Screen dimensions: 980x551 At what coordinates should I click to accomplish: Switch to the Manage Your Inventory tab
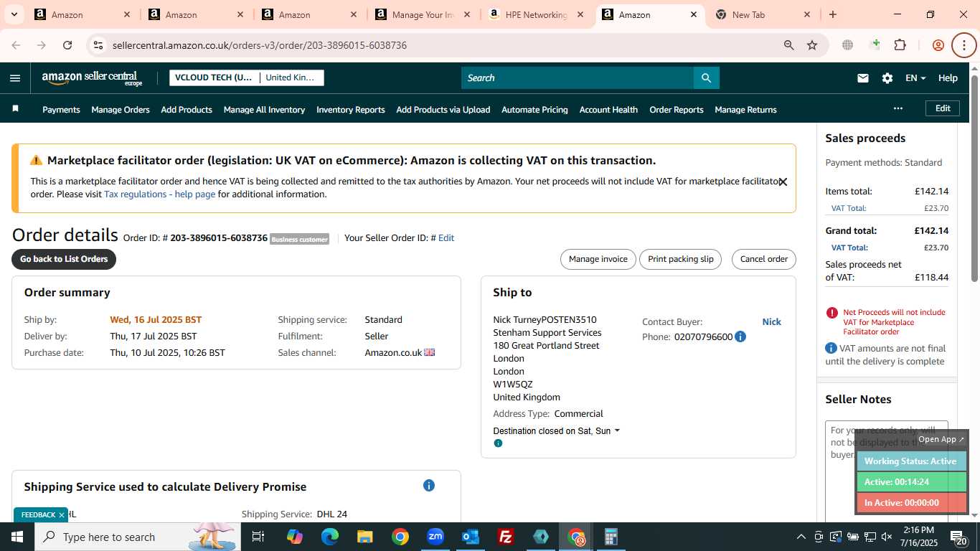[423, 14]
